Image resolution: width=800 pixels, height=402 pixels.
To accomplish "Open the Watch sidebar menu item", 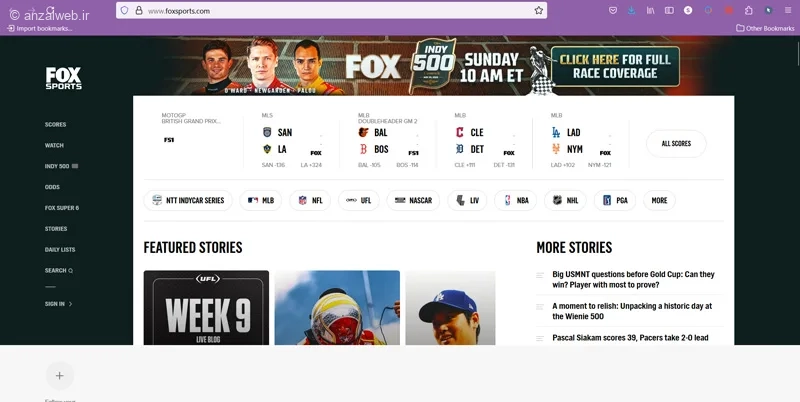I will click(54, 145).
